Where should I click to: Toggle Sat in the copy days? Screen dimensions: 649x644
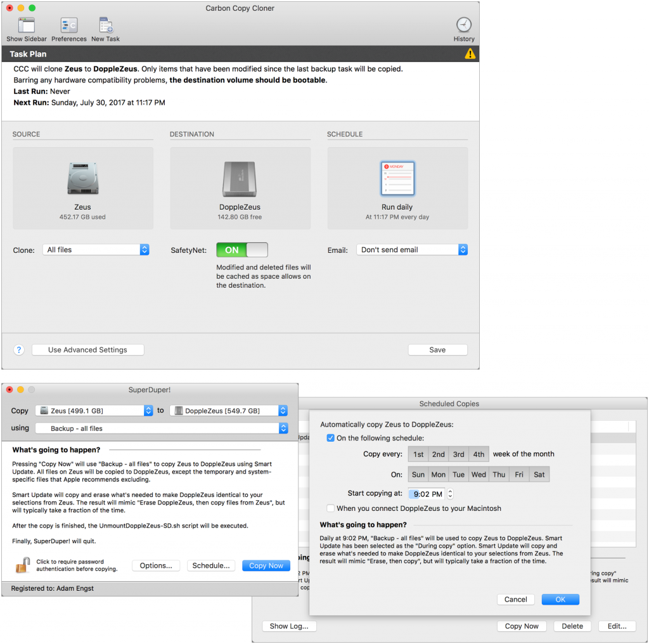tap(539, 474)
